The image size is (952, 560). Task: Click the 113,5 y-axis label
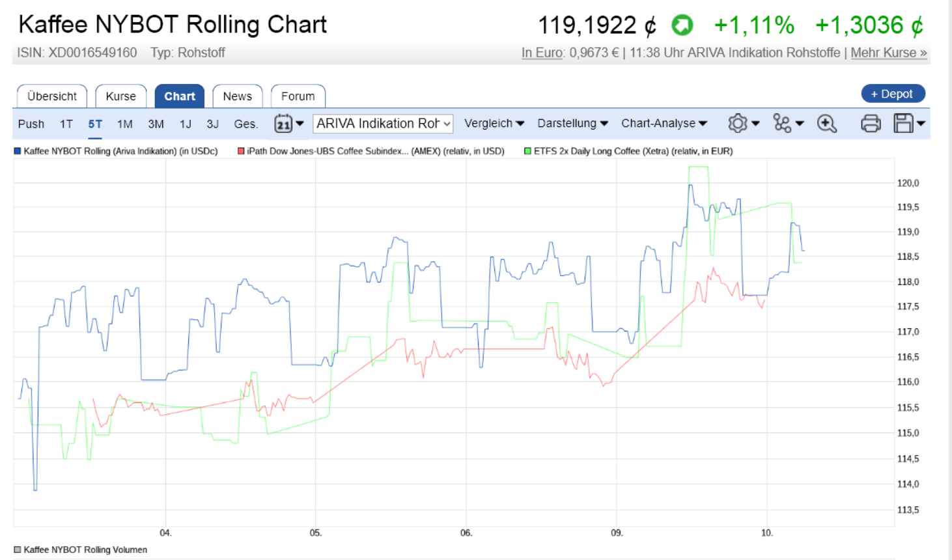pyautogui.click(x=908, y=510)
